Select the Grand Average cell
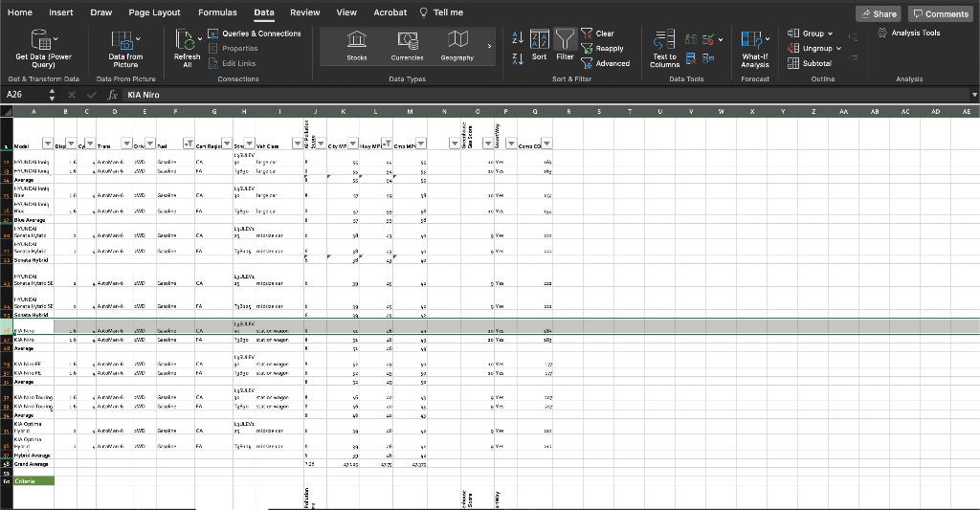Viewport: 980px width, 510px height. tap(33, 464)
